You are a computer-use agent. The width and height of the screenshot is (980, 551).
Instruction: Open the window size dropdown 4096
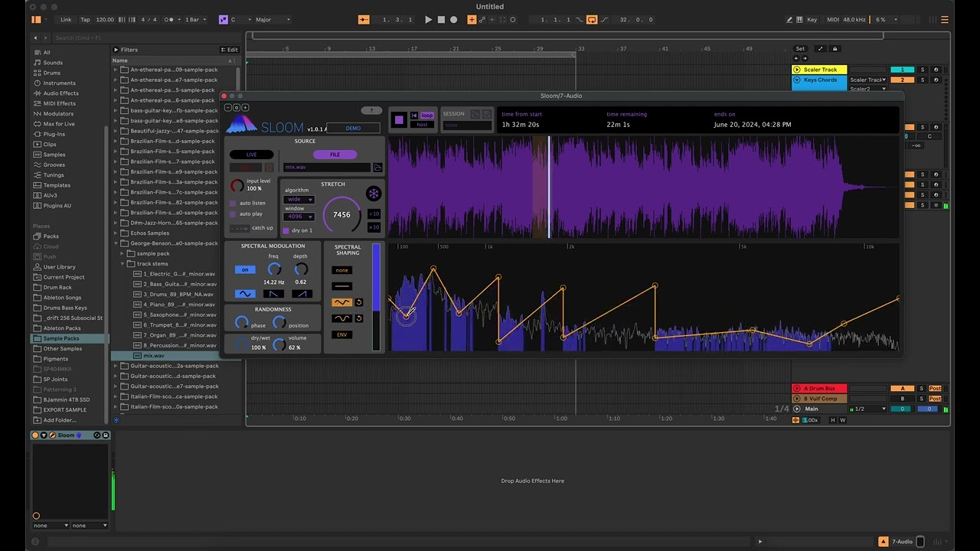pyautogui.click(x=299, y=217)
